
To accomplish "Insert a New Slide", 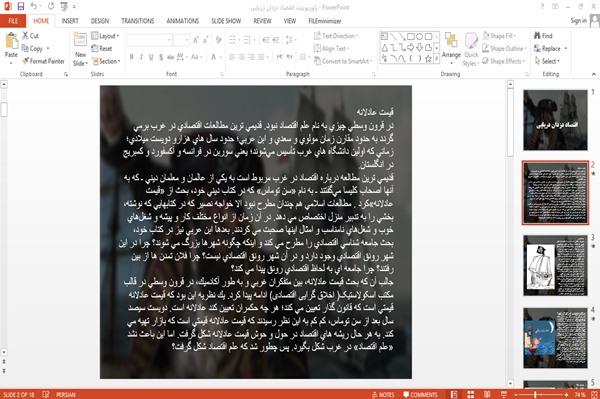I will [80, 49].
